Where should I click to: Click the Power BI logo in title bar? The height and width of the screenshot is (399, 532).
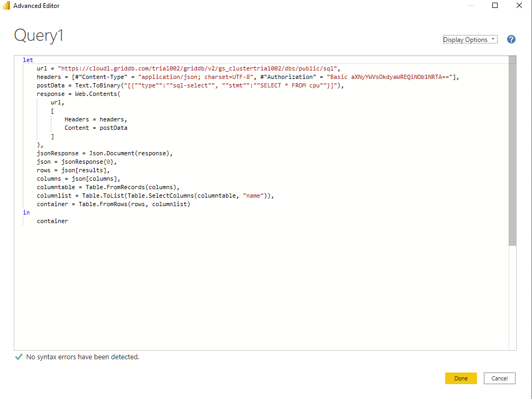[x=6, y=6]
